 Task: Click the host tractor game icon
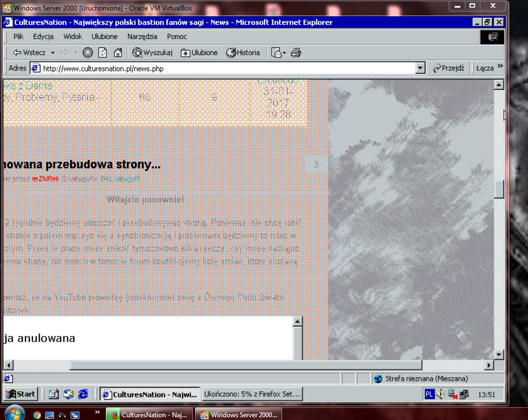click(62, 415)
